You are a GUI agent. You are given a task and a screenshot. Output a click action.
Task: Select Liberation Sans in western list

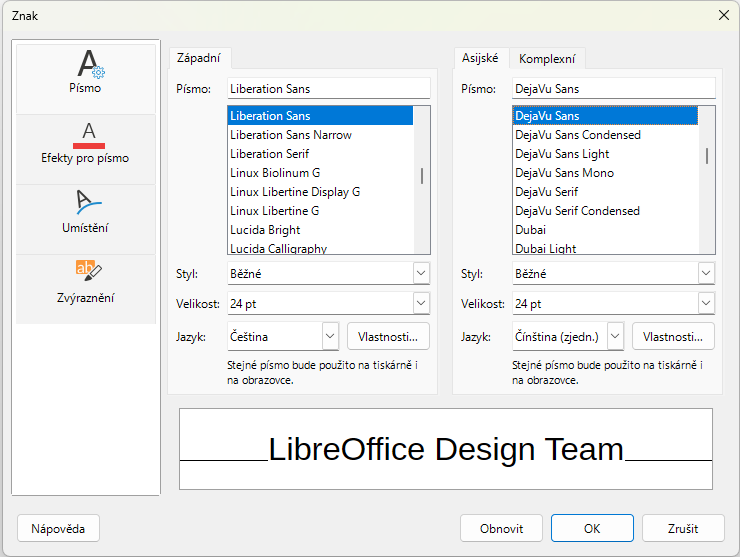click(x=320, y=116)
